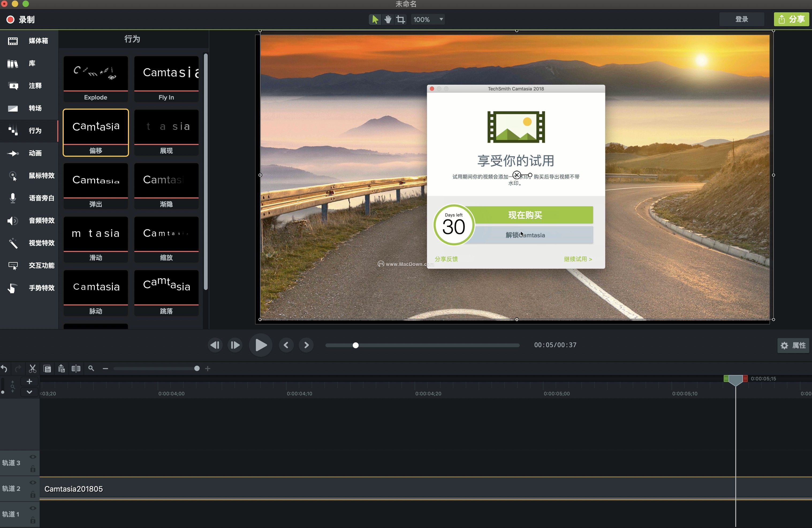This screenshot has height=528, width=812.
Task: Click the 音频特效 speaker icon
Action: click(13, 221)
